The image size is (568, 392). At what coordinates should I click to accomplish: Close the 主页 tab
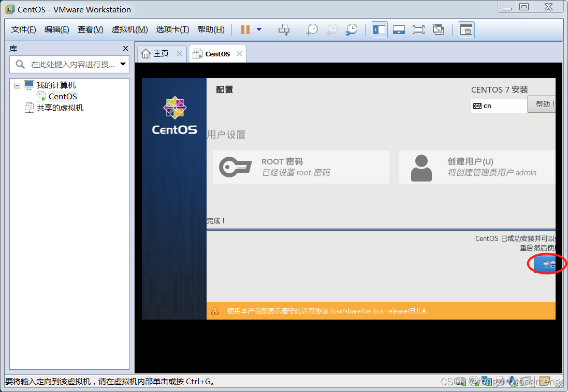(x=179, y=54)
